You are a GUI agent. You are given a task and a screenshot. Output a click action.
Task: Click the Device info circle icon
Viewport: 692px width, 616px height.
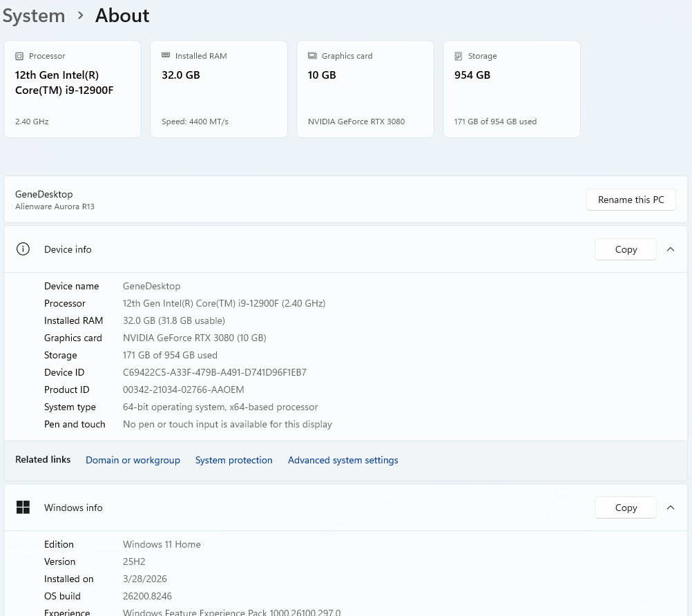tap(23, 249)
